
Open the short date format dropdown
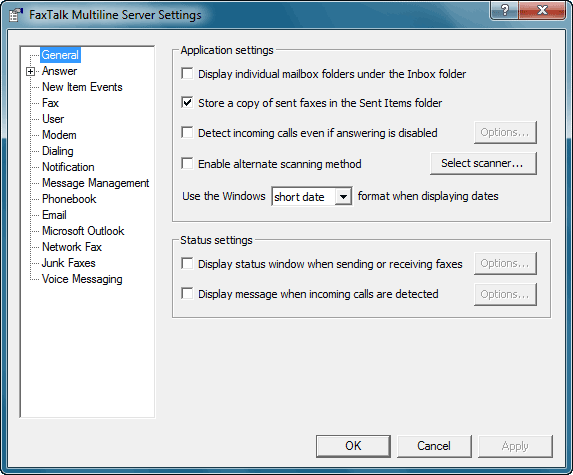(x=343, y=197)
